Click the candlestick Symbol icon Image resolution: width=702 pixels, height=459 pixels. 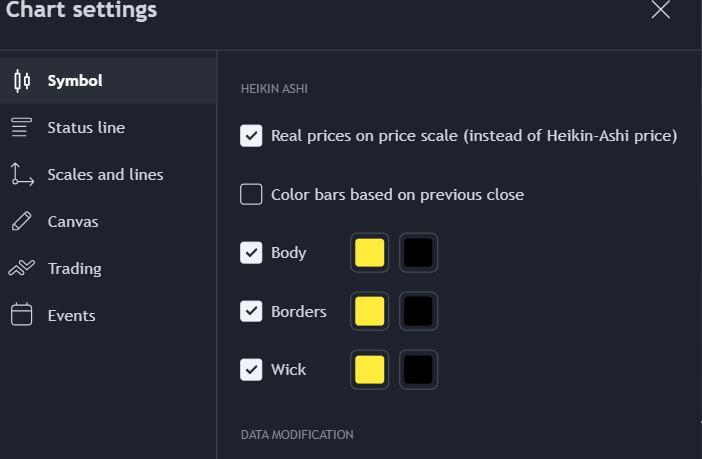tap(22, 81)
